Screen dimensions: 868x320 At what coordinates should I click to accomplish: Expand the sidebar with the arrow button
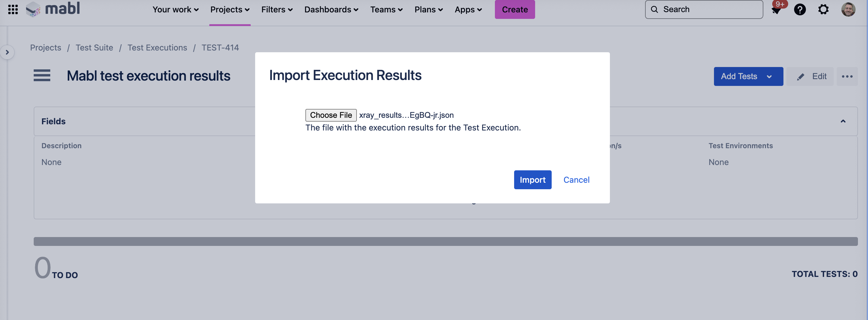(x=7, y=52)
